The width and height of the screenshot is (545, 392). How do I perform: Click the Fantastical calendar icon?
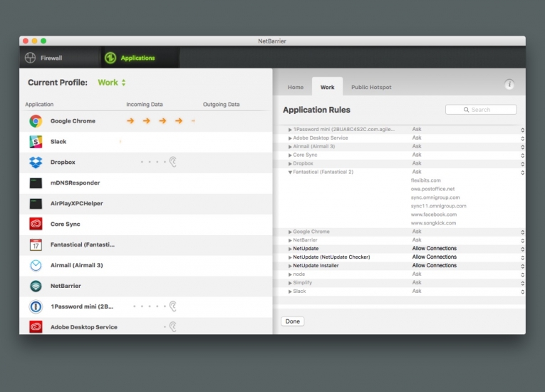tap(36, 244)
